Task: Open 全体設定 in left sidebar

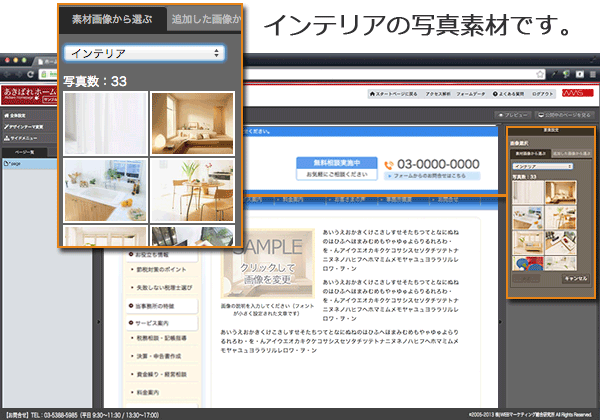Action: click(x=20, y=115)
